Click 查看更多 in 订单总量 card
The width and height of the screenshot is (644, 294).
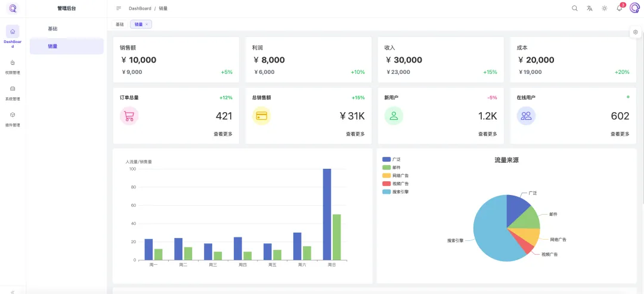pos(223,134)
